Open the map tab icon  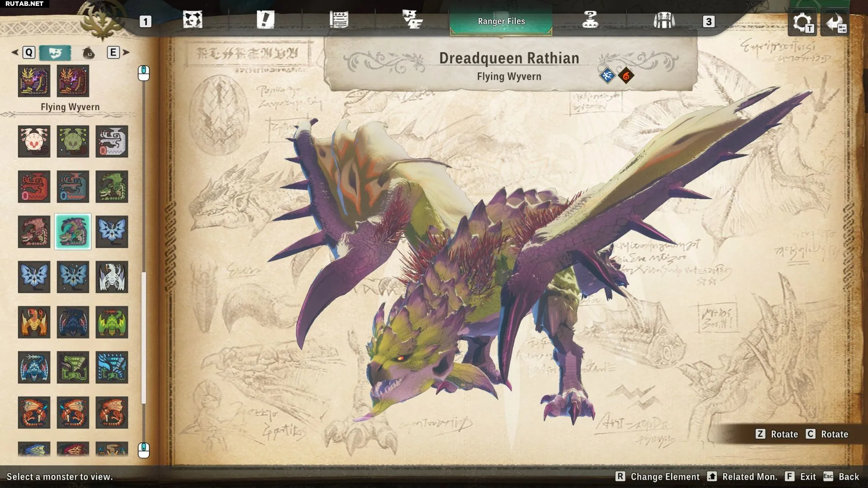[193, 20]
